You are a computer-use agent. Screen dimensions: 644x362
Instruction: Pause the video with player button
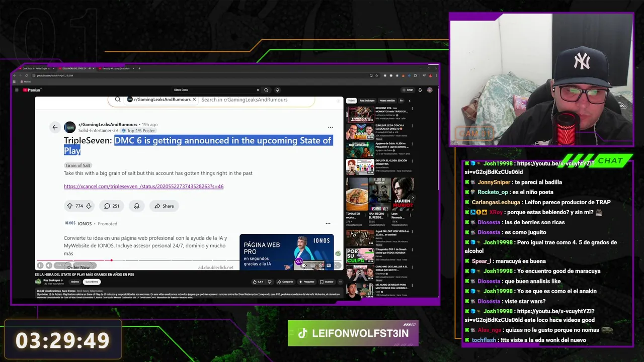tap(40, 265)
